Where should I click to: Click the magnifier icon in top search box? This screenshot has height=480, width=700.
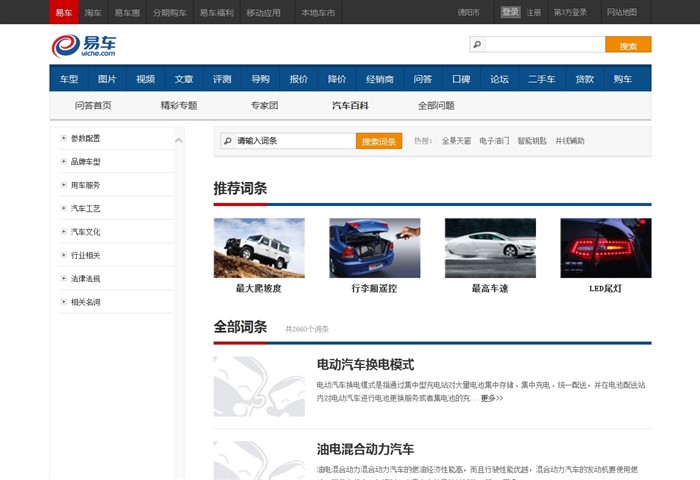pos(477,44)
